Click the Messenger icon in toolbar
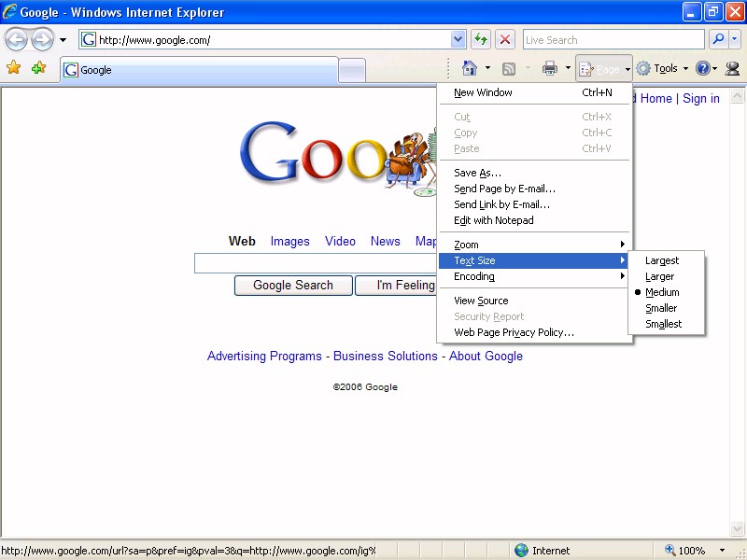The height and width of the screenshot is (560, 747). pyautogui.click(x=732, y=68)
